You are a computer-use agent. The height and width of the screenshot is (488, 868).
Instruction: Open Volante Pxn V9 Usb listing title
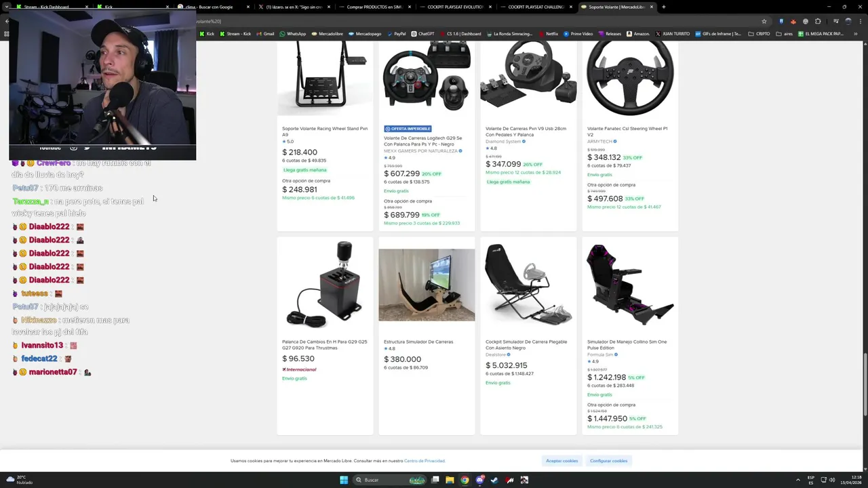[x=526, y=131]
